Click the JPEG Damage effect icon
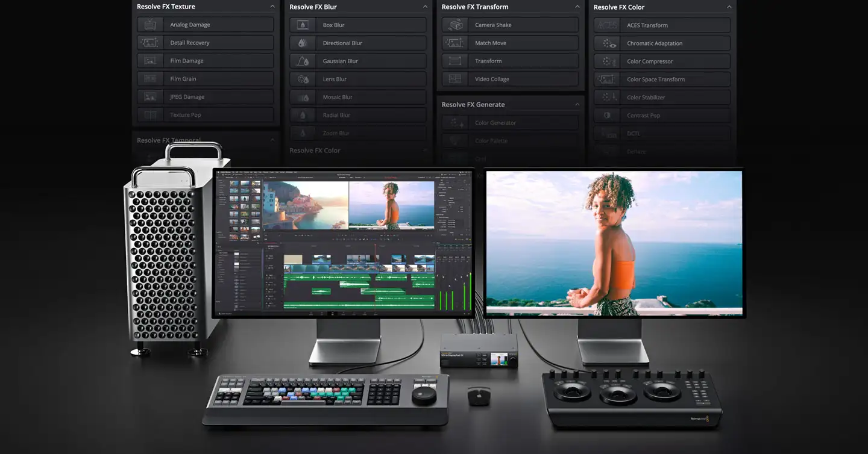The image size is (868, 454). (150, 97)
